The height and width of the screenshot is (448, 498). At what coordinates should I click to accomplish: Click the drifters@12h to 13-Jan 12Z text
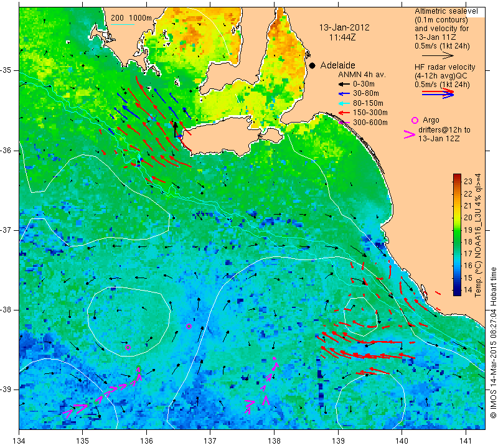pos(444,134)
